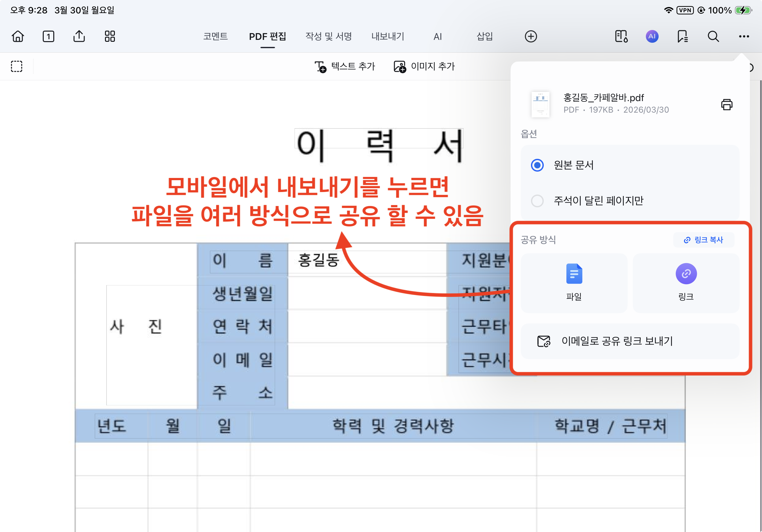The width and height of the screenshot is (762, 532).
Task: Open the thumbnail grid view icon
Action: [110, 36]
